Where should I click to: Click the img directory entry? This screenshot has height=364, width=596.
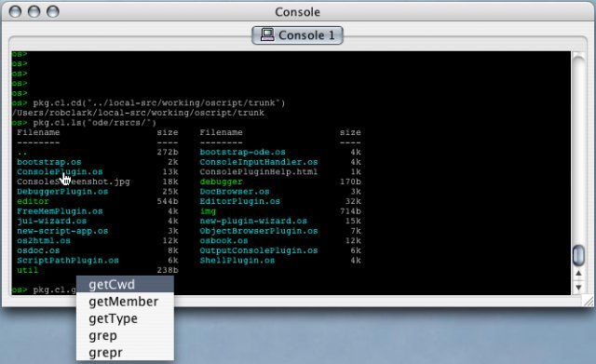[208, 211]
